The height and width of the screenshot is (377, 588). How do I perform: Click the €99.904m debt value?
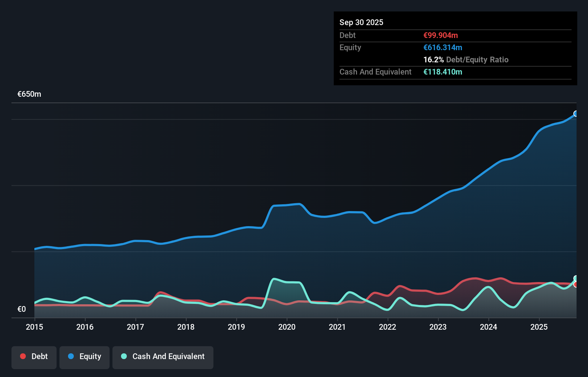click(x=440, y=35)
